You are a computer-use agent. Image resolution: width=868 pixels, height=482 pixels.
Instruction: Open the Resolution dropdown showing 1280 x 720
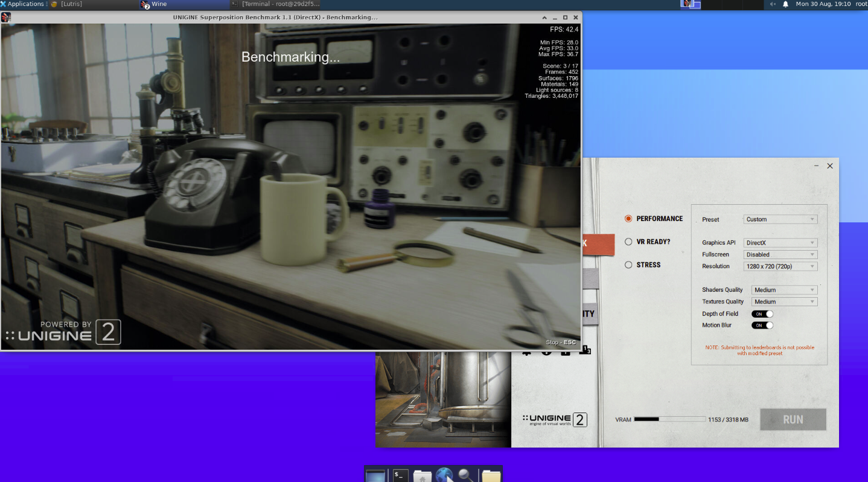[x=780, y=266]
